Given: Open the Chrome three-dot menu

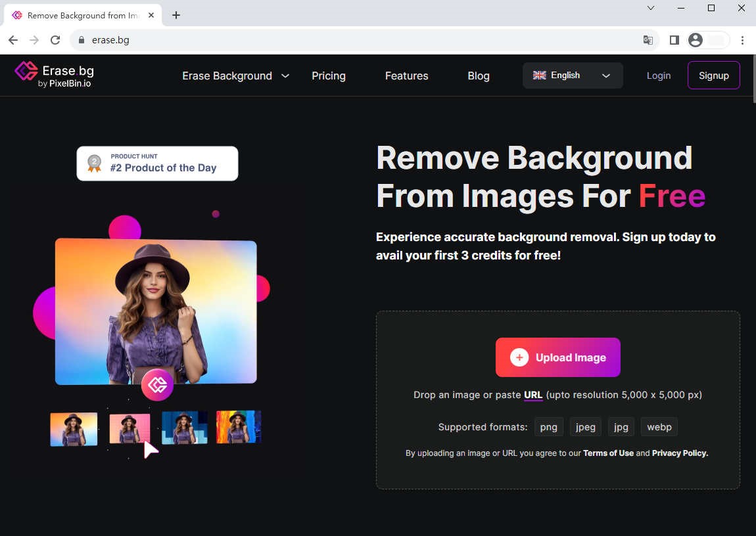Looking at the screenshot, I should point(743,40).
